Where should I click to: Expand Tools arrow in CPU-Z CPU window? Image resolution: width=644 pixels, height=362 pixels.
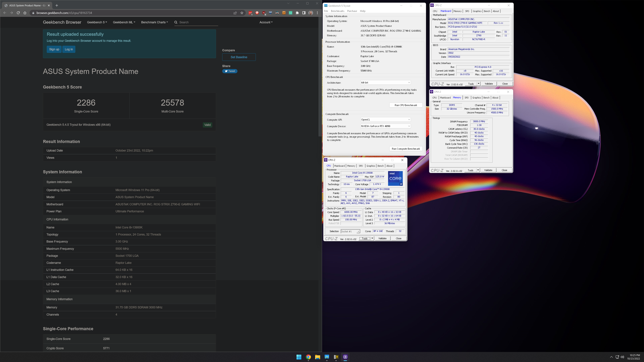tap(372, 238)
